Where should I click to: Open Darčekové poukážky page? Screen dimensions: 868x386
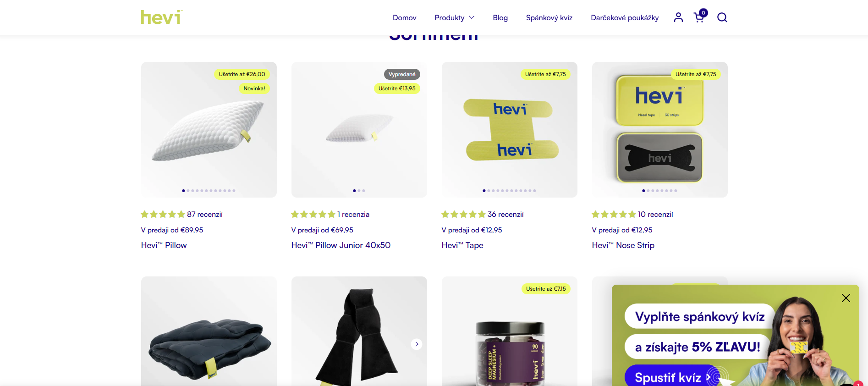(x=625, y=17)
